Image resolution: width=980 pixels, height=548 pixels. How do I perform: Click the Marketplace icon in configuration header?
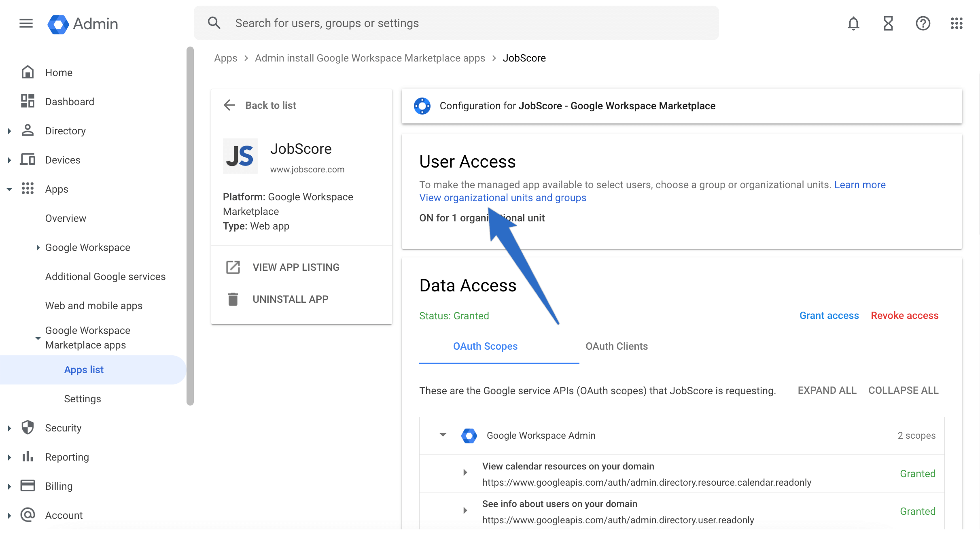point(422,106)
